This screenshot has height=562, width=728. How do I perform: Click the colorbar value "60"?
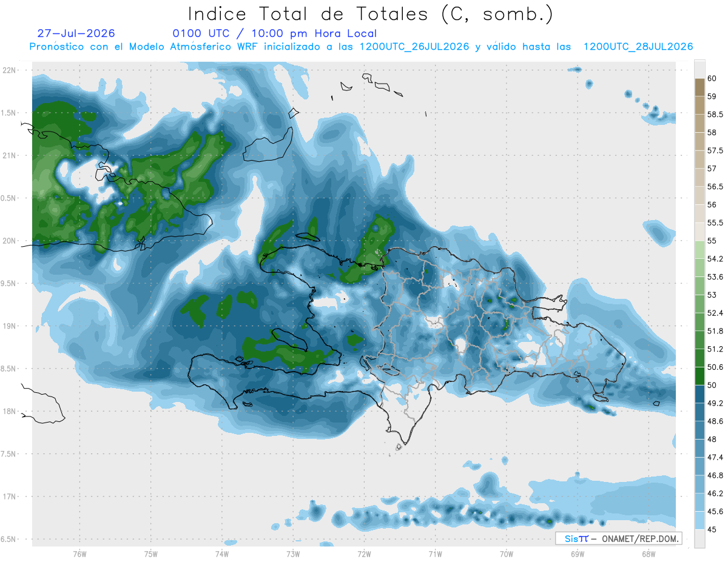pyautogui.click(x=712, y=78)
